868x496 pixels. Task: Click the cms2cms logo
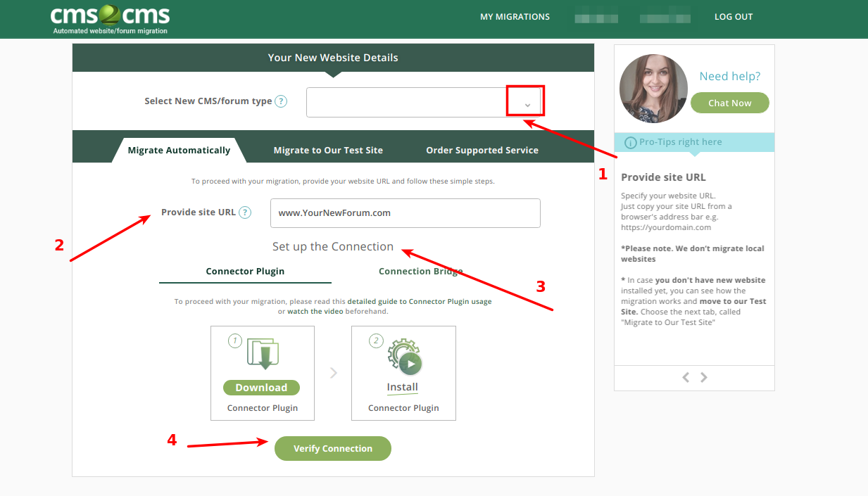coord(111,19)
